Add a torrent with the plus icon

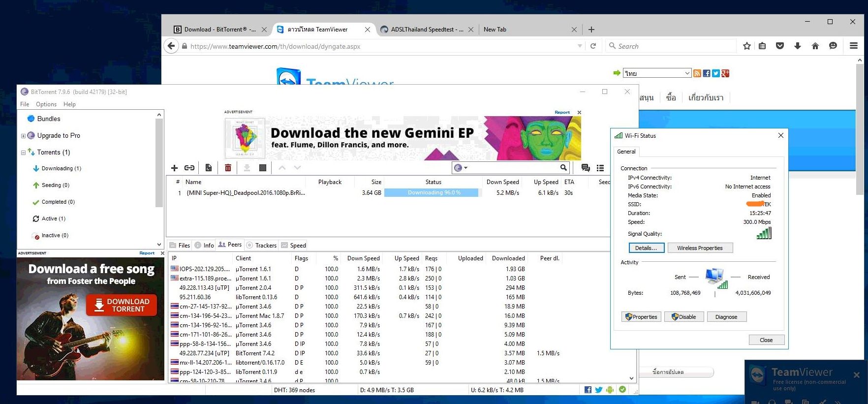pos(174,168)
